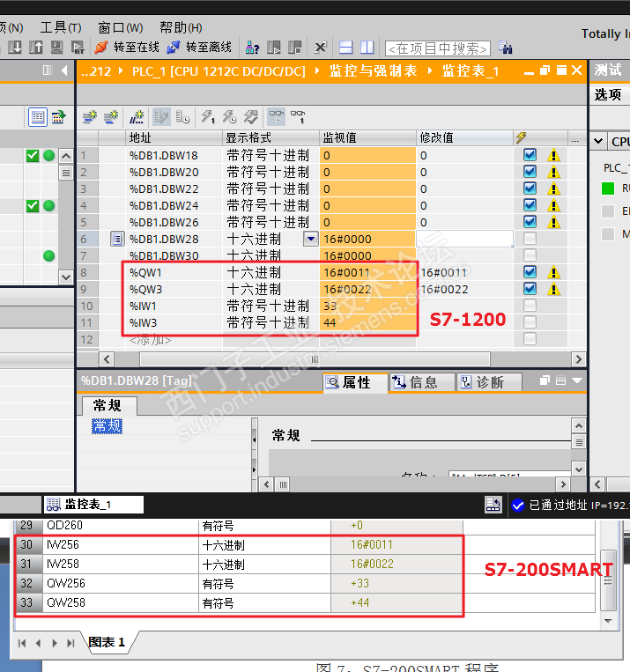Switch to the 诊断 tab

click(x=489, y=382)
